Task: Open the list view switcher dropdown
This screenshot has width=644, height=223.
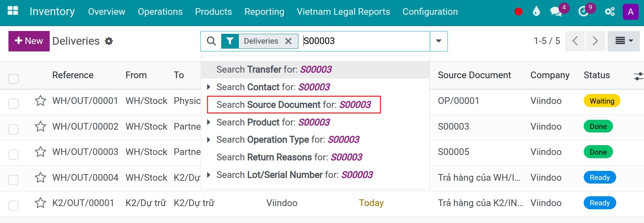Action: coord(624,41)
